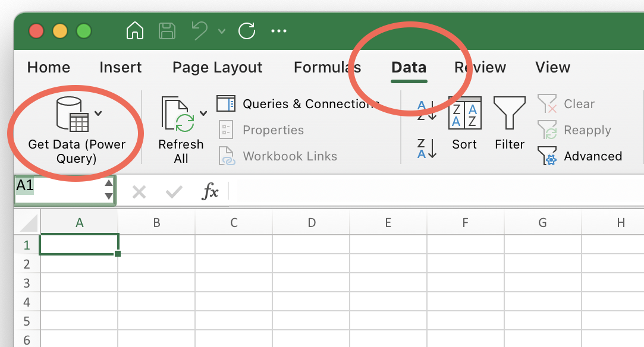Open the Refresh All dropdown arrow
The image size is (644, 347).
point(203,113)
